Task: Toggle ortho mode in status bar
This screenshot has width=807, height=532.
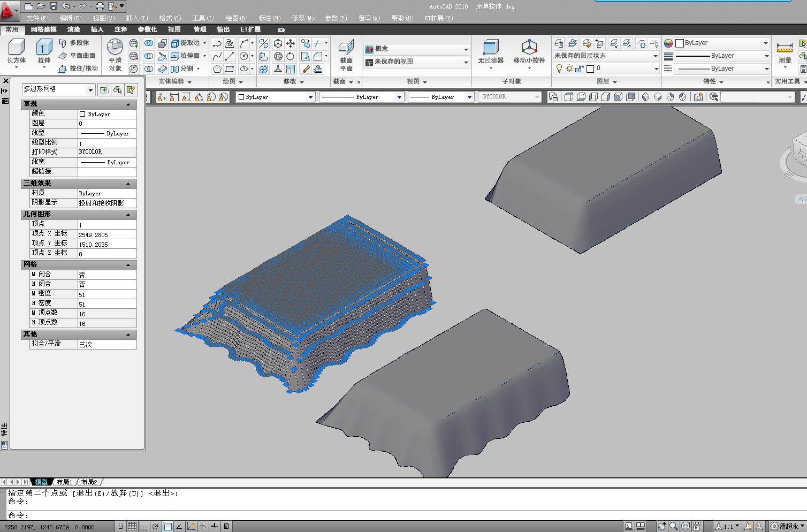Action: 144,527
